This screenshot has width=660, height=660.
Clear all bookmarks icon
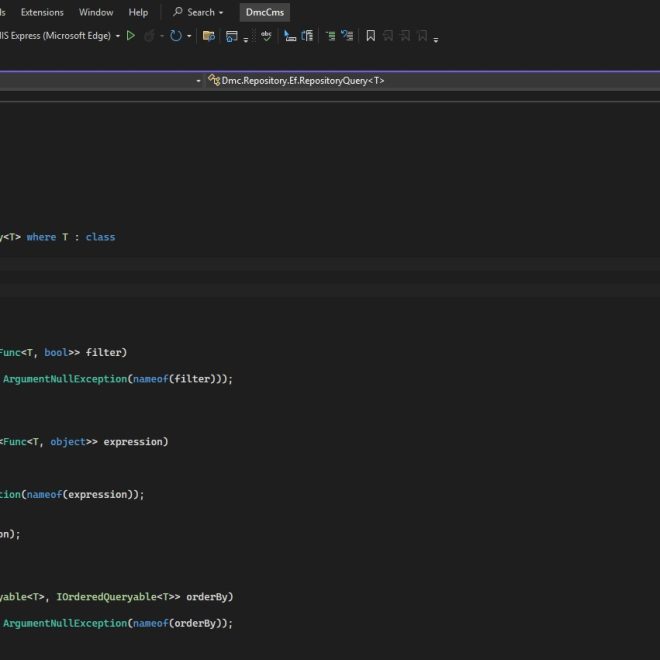422,36
